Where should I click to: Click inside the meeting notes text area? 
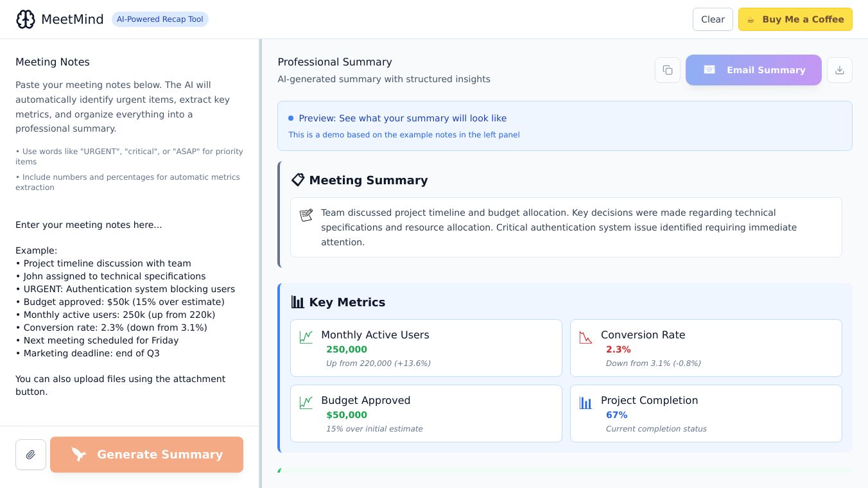(x=128, y=308)
